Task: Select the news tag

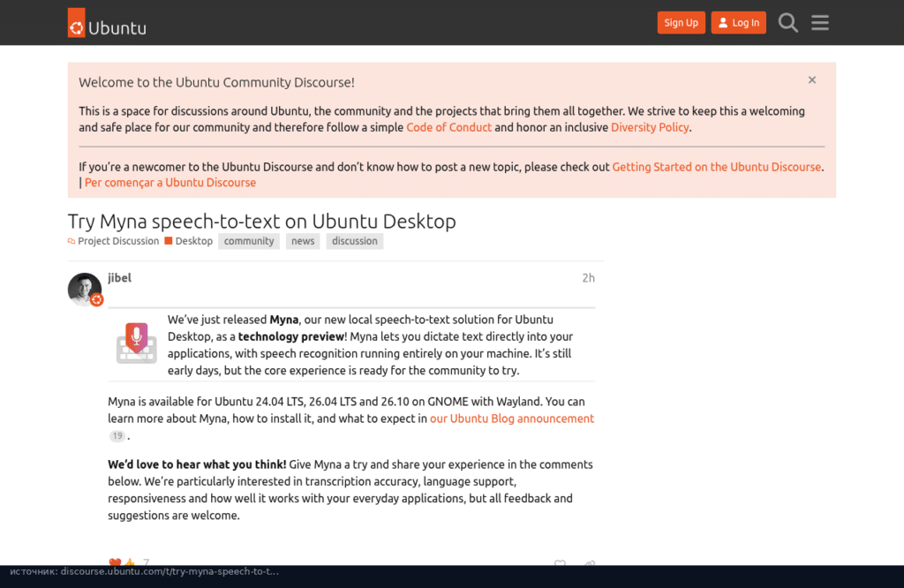Action: tap(303, 241)
